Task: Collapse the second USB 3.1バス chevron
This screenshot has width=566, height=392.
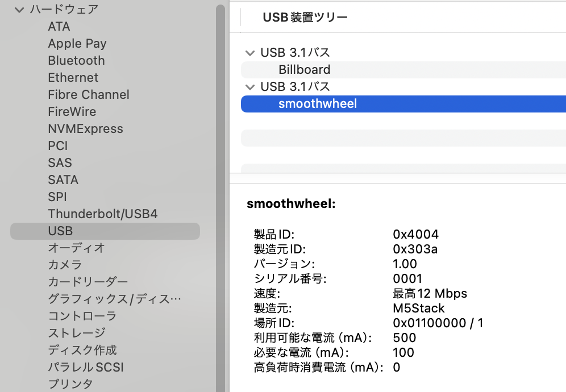Action: (x=250, y=87)
